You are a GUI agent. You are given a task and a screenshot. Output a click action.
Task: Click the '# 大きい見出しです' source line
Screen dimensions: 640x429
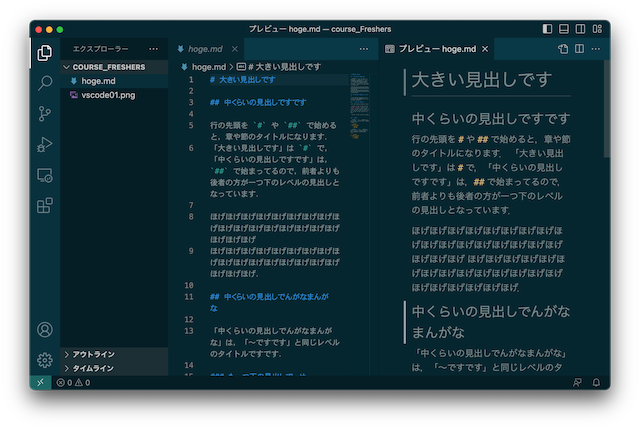[243, 80]
